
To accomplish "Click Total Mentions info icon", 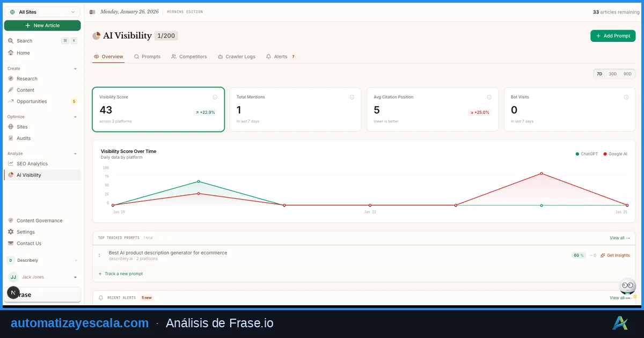I will coord(352,97).
